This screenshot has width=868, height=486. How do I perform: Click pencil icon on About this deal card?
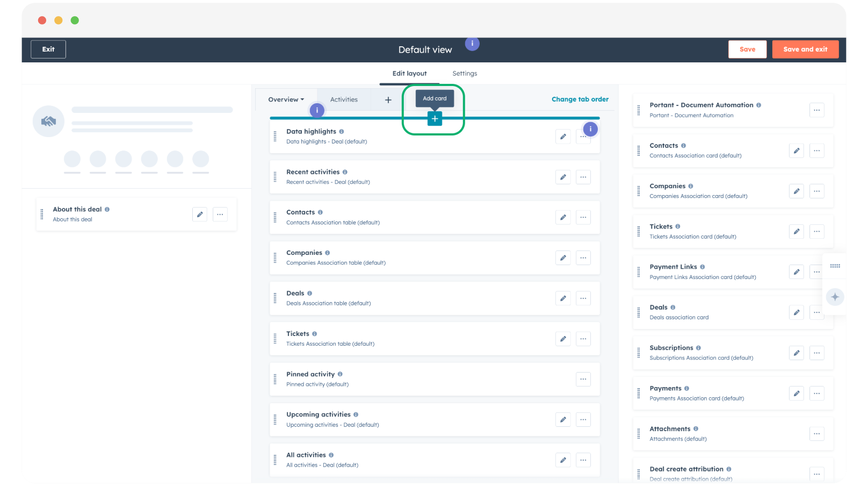pyautogui.click(x=200, y=215)
